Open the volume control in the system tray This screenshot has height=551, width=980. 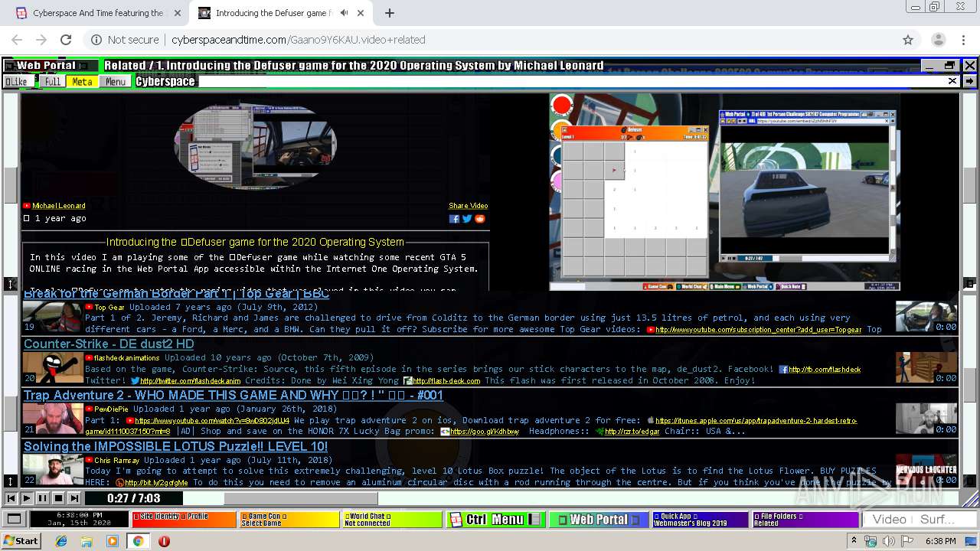(x=889, y=541)
